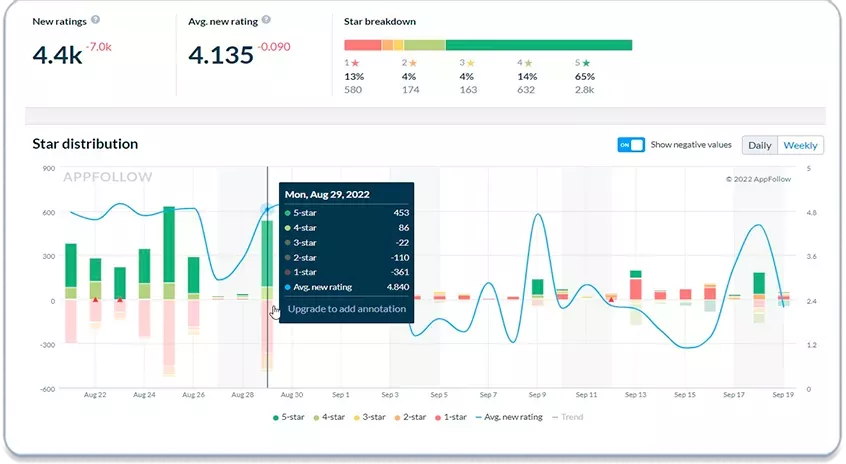
Task: Toggle 1-star series in chart legend
Action: click(x=451, y=417)
